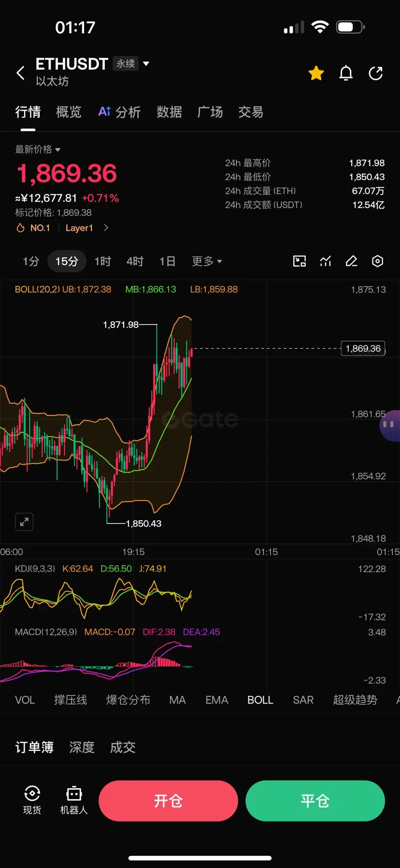Viewport: 400px width, 868px height.
Task: Select the 1分 timeframe
Action: coord(31,262)
